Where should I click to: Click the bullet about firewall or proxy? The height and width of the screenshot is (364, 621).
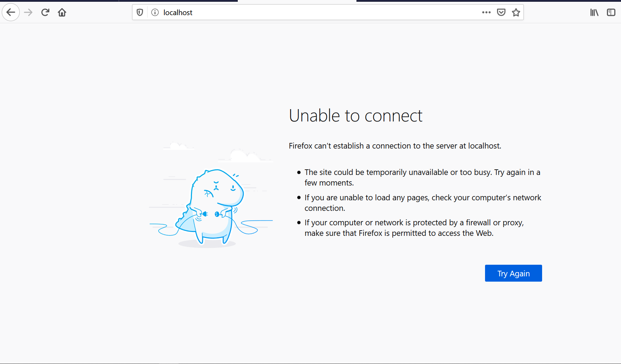point(414,228)
